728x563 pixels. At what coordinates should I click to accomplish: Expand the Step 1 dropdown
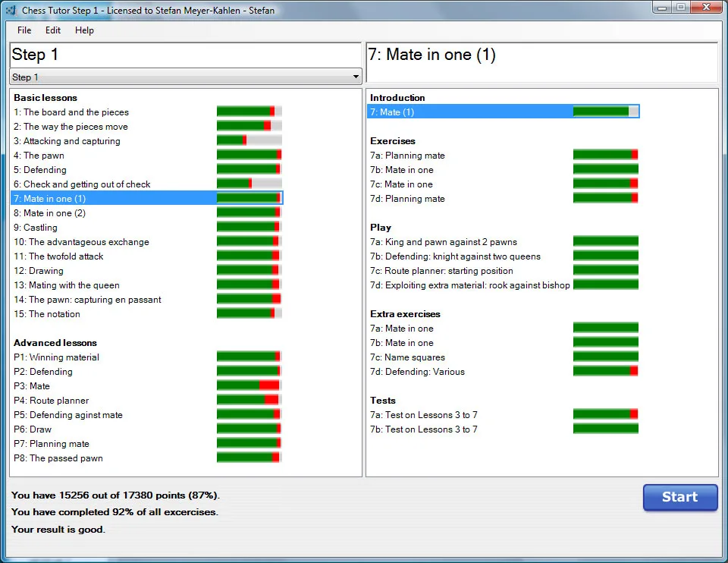click(x=185, y=77)
